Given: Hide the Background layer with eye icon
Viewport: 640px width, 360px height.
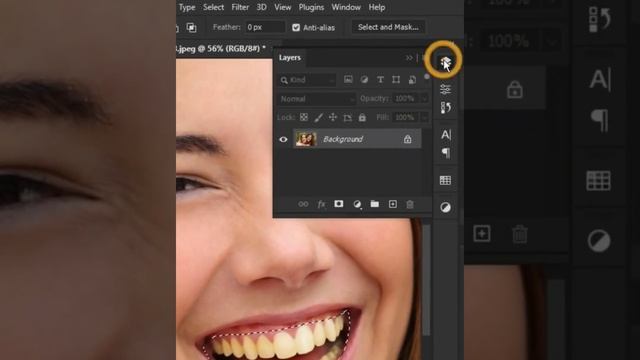Looking at the screenshot, I should click(283, 140).
